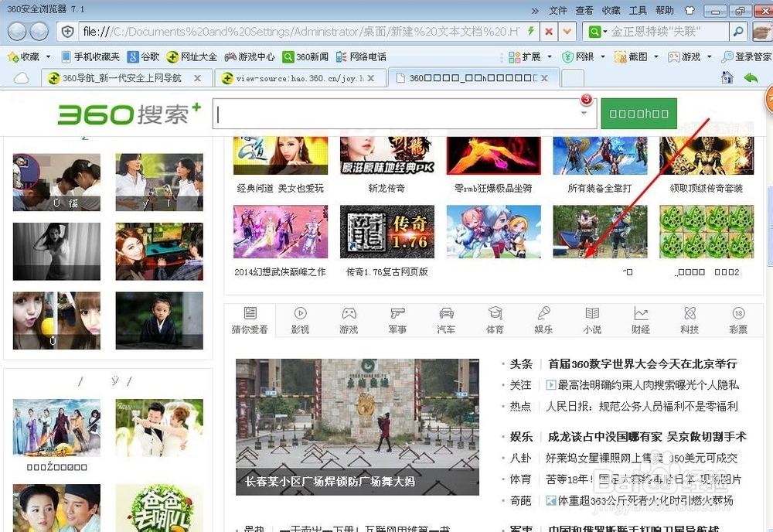
Task: Open the 文件 menu
Action: pos(558,10)
